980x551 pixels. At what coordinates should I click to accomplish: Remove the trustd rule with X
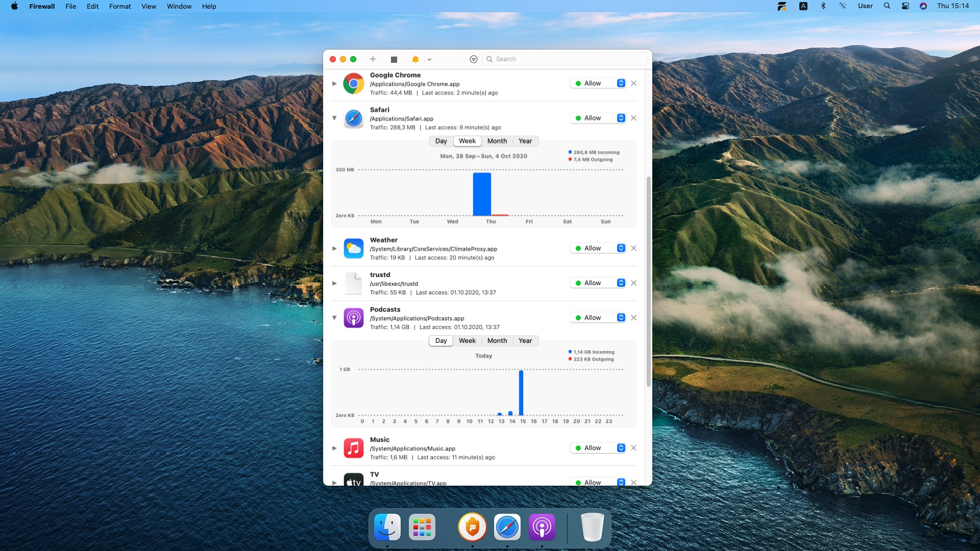coord(633,283)
